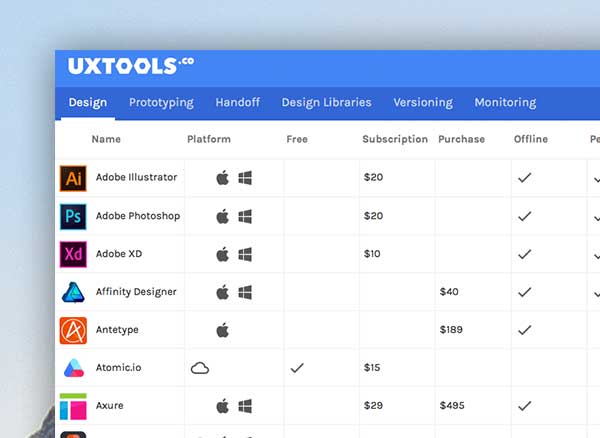Open the Handoff tab

[238, 102]
